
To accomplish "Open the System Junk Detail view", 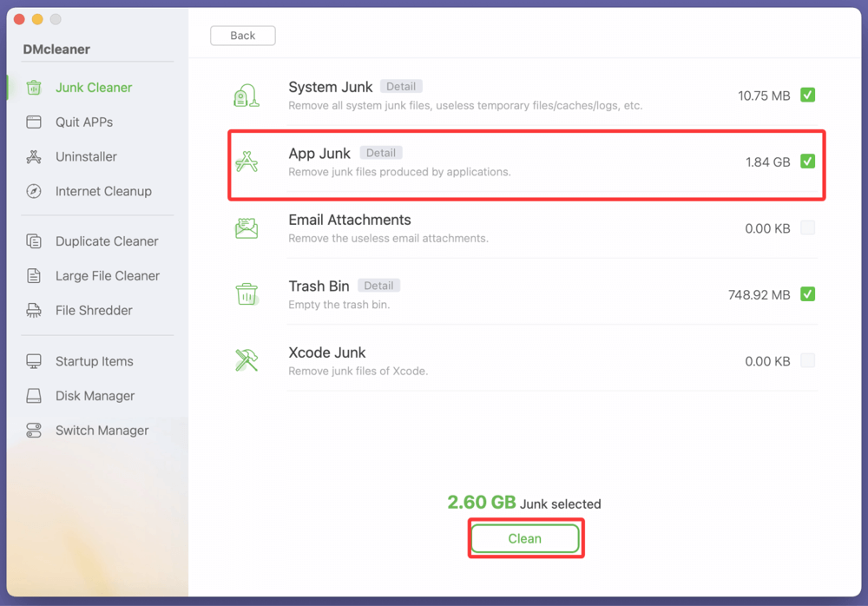I will click(x=401, y=86).
